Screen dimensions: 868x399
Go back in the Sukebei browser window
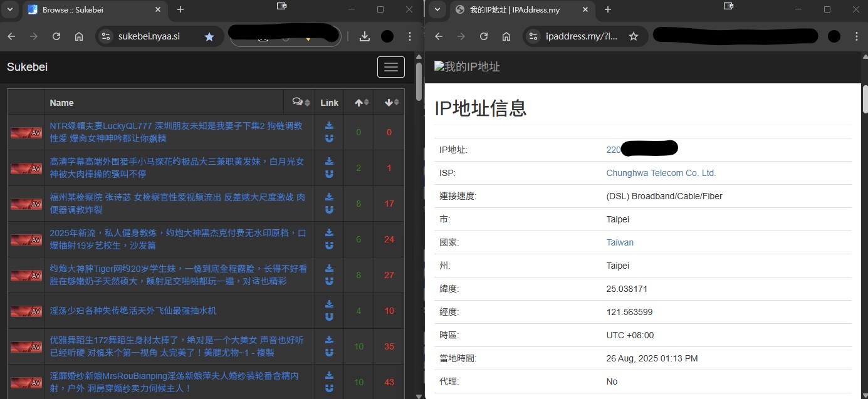tap(11, 36)
